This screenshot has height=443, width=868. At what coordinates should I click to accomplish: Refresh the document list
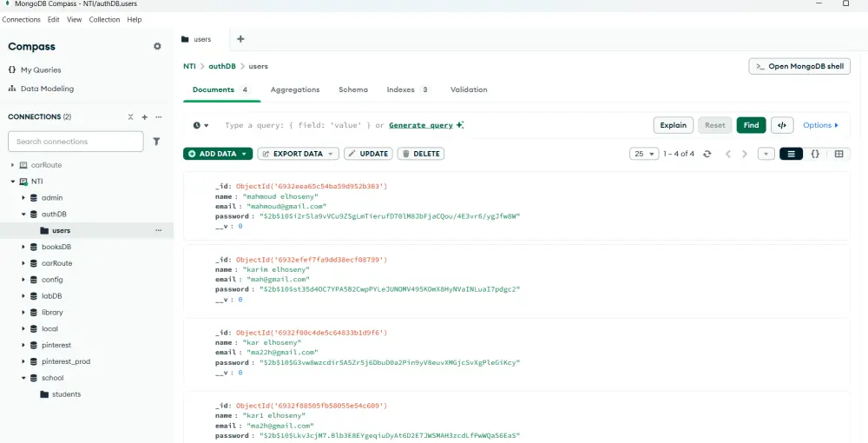(x=707, y=154)
